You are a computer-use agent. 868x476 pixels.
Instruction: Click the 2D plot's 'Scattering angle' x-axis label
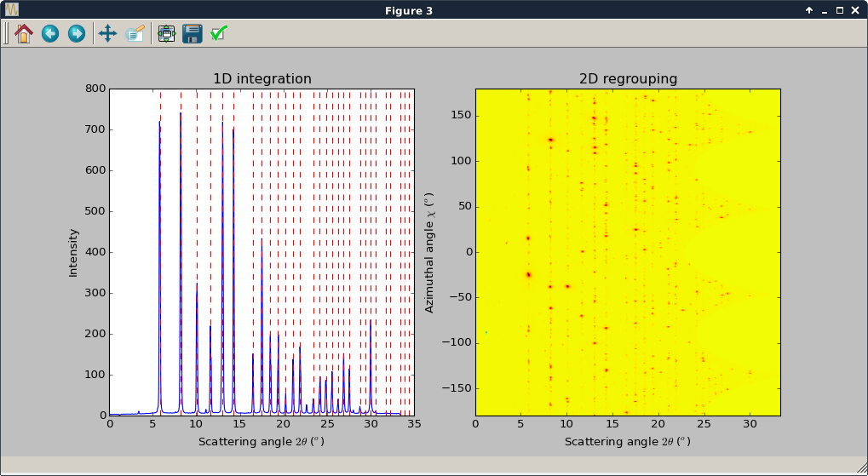[628, 442]
